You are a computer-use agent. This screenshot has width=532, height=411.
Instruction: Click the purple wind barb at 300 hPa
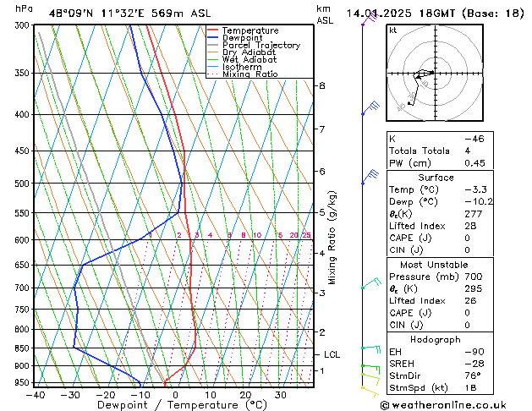point(370,18)
